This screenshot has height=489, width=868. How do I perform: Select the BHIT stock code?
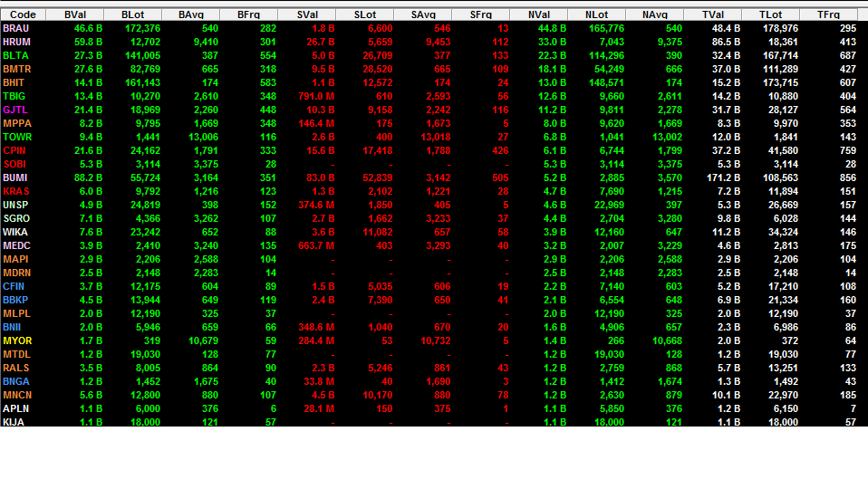click(x=14, y=82)
